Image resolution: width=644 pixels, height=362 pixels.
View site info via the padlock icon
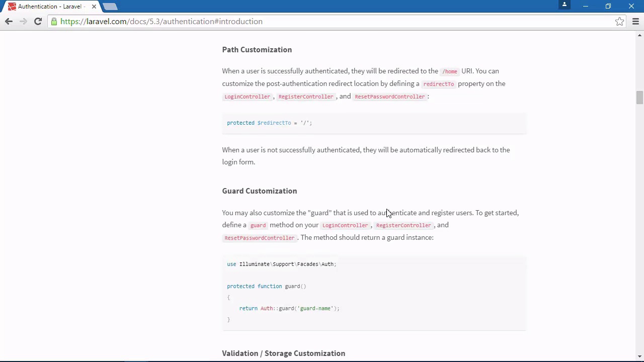coord(54,21)
